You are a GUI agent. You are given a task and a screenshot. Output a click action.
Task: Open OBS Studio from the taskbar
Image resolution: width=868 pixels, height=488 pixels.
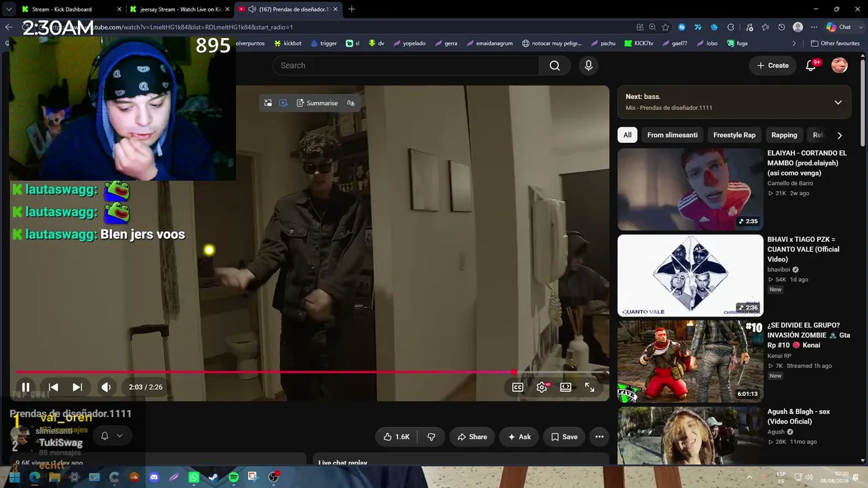274,477
